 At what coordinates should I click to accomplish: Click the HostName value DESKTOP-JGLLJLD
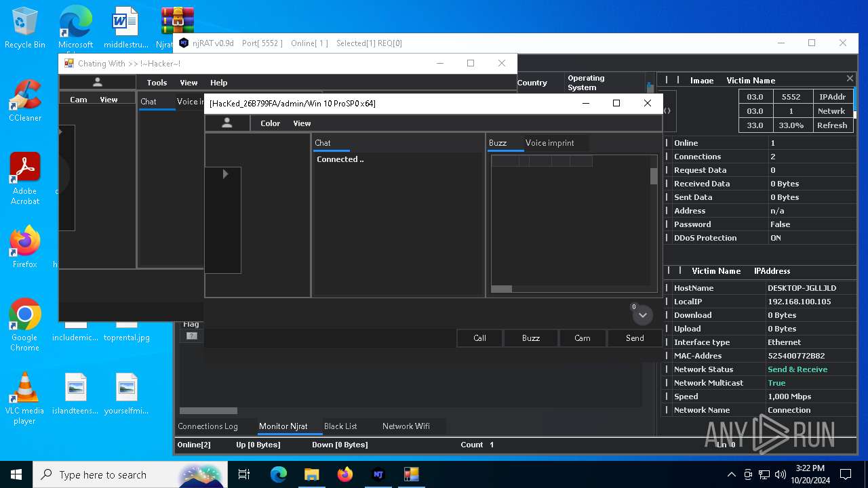(802, 288)
